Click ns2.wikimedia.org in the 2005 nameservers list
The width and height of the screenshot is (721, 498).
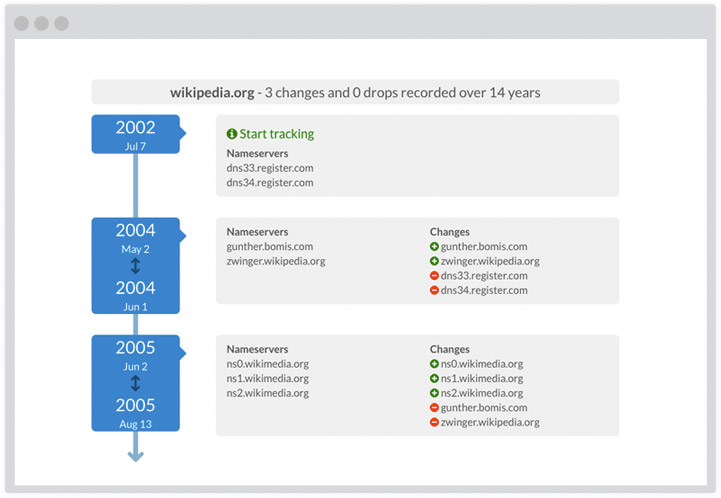(x=268, y=393)
